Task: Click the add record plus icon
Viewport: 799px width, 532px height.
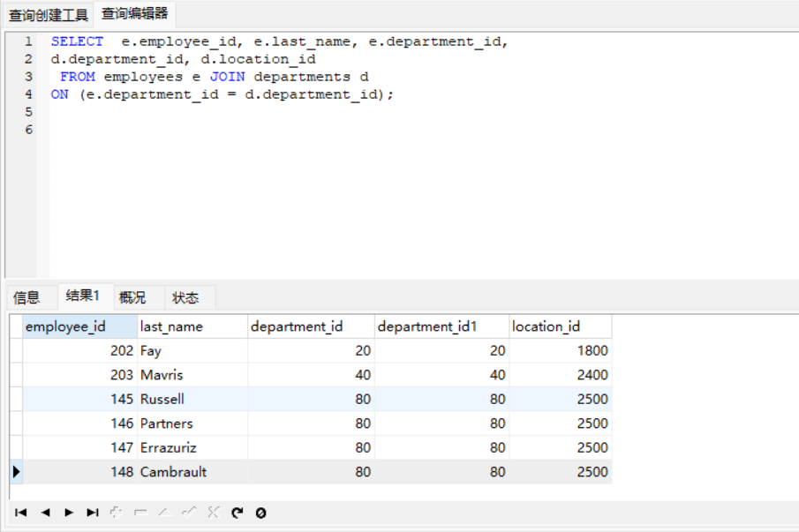Action: pos(117,513)
